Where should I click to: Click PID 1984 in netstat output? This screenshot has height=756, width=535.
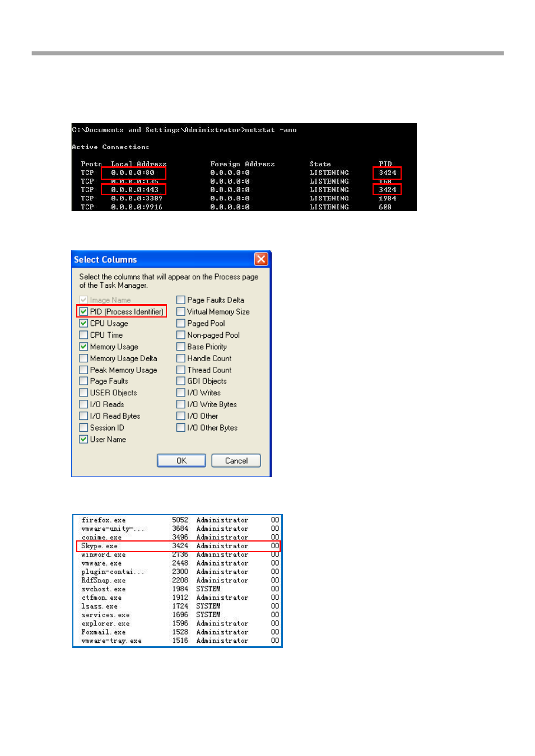387,198
